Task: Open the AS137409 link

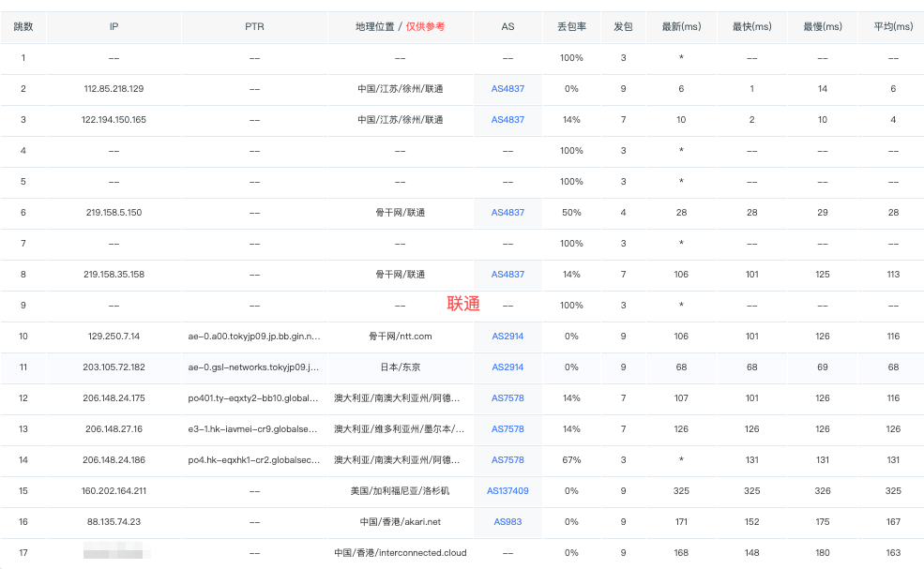Action: (x=507, y=491)
